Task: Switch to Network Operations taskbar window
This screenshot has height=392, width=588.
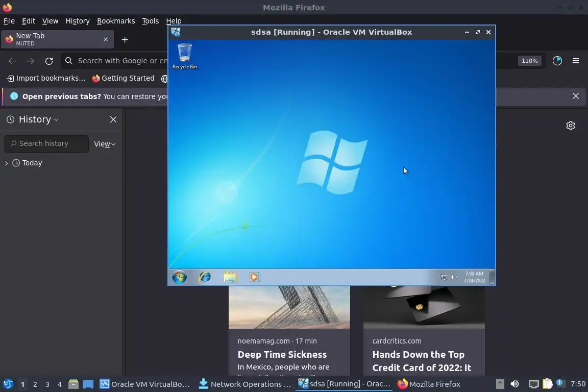Action: coord(244,384)
